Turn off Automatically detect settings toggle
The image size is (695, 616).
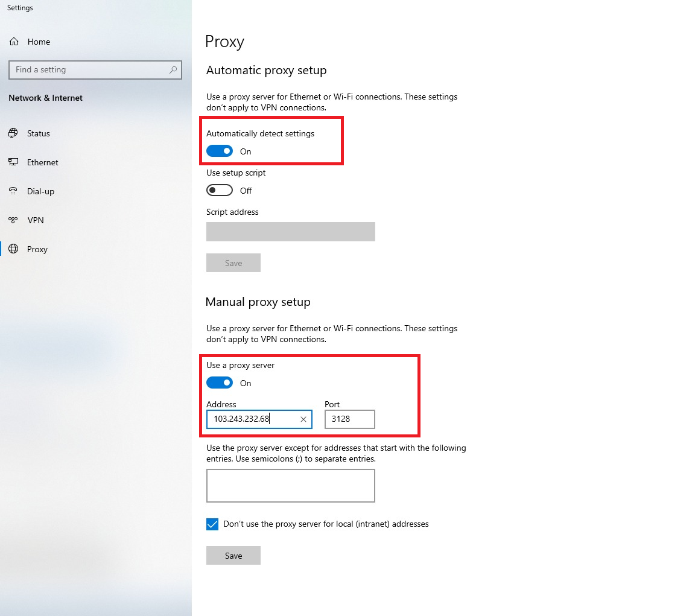(x=220, y=151)
